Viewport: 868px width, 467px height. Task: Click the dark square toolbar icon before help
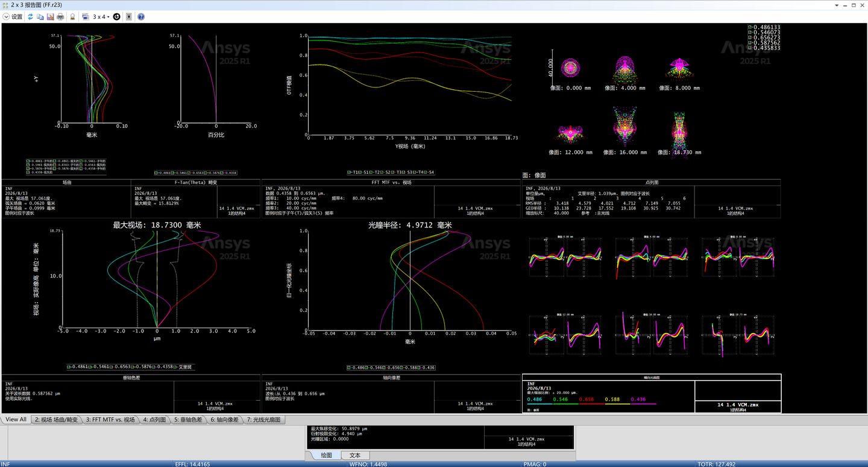coord(129,17)
